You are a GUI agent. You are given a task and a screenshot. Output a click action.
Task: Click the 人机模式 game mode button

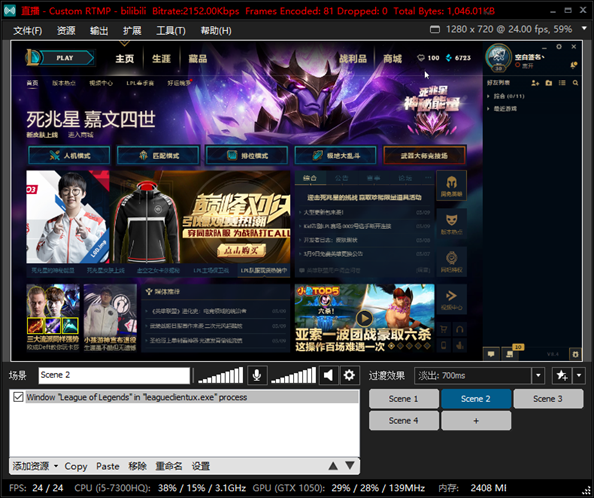pos(69,156)
